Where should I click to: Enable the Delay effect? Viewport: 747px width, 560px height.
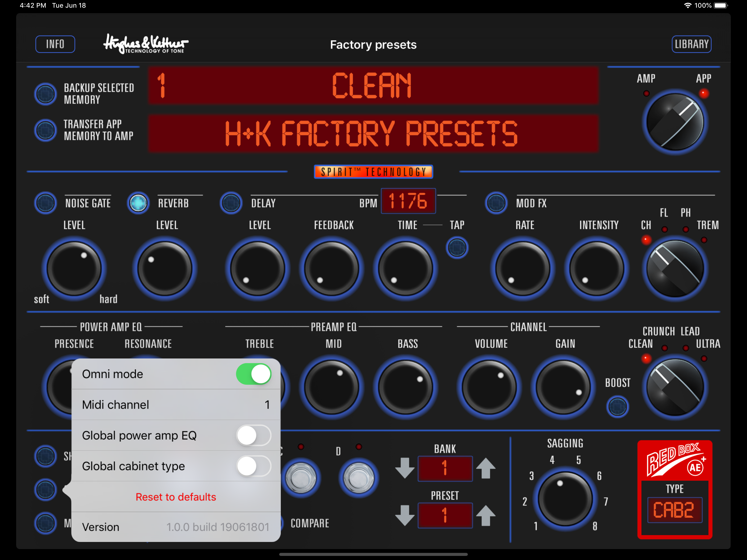[x=231, y=203]
